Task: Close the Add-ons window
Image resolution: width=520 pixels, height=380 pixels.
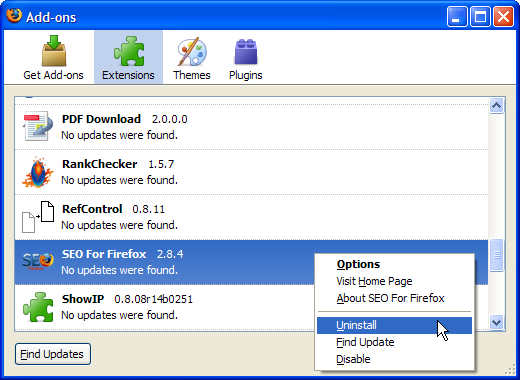Action: point(503,17)
